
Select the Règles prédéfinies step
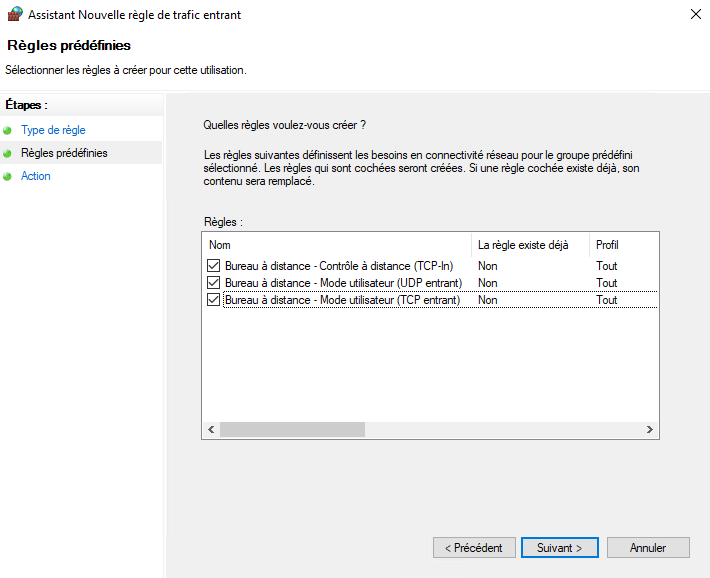pyautogui.click(x=64, y=153)
